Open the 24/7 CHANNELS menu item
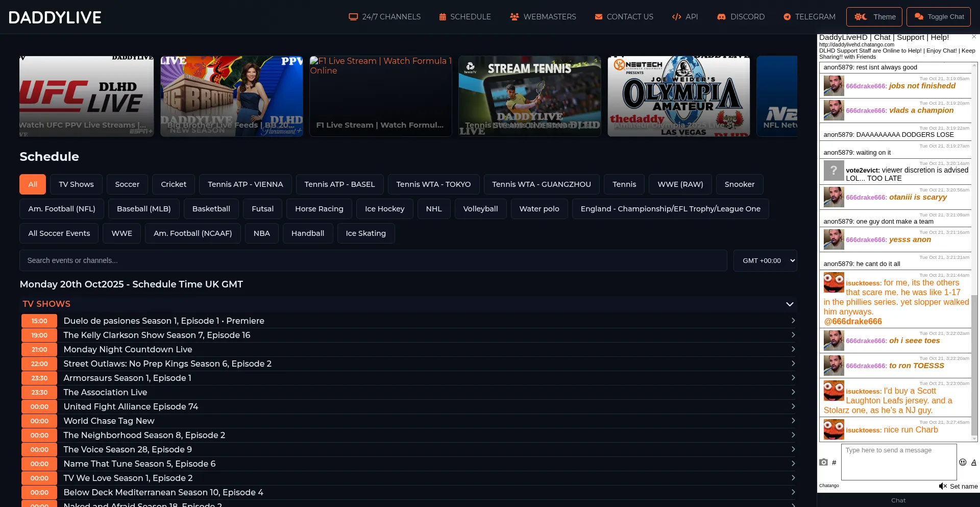The width and height of the screenshot is (980, 507). click(x=384, y=17)
